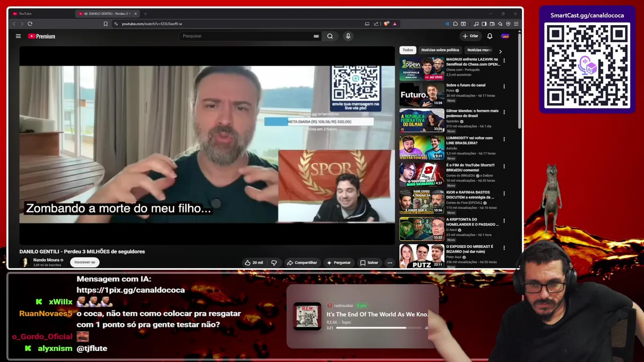The width and height of the screenshot is (644, 362).
Task: Click the Perguntar ask button
Action: (x=339, y=262)
